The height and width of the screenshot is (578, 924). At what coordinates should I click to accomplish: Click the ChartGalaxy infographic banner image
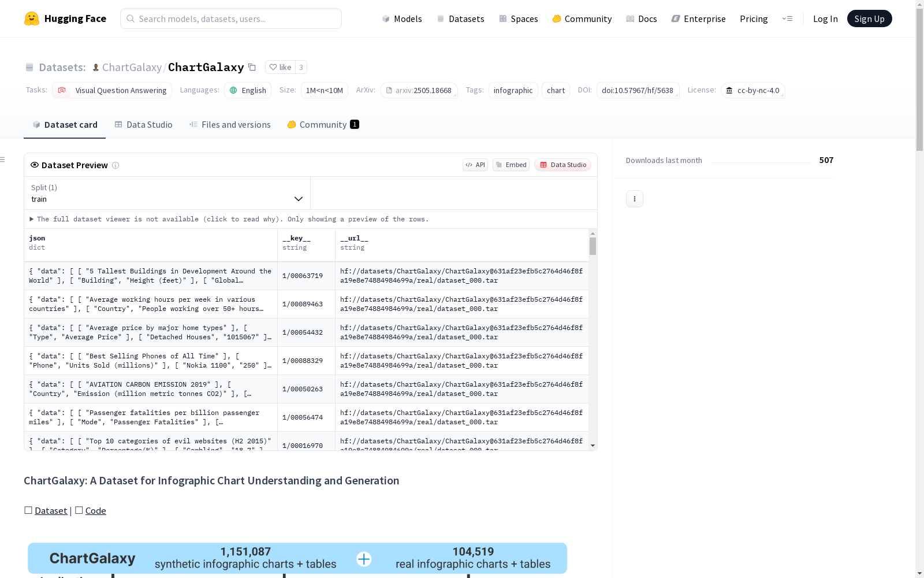click(x=297, y=560)
